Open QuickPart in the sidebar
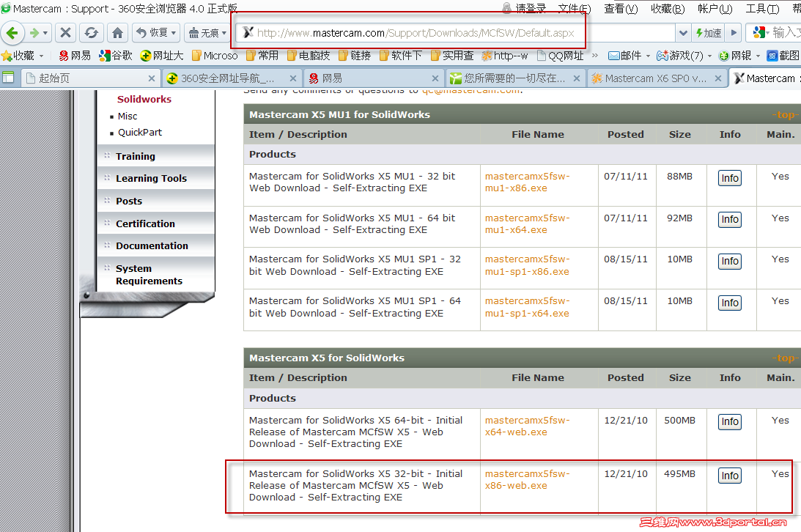Image resolution: width=801 pixels, height=532 pixels. (x=140, y=132)
